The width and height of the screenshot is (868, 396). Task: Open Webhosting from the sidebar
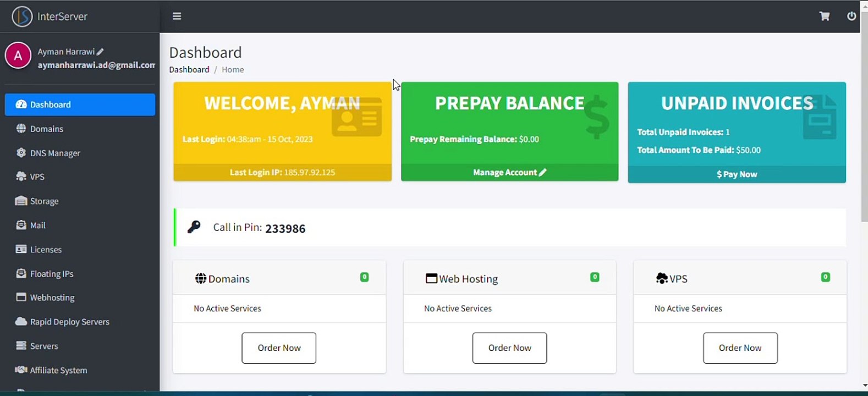coord(80,297)
